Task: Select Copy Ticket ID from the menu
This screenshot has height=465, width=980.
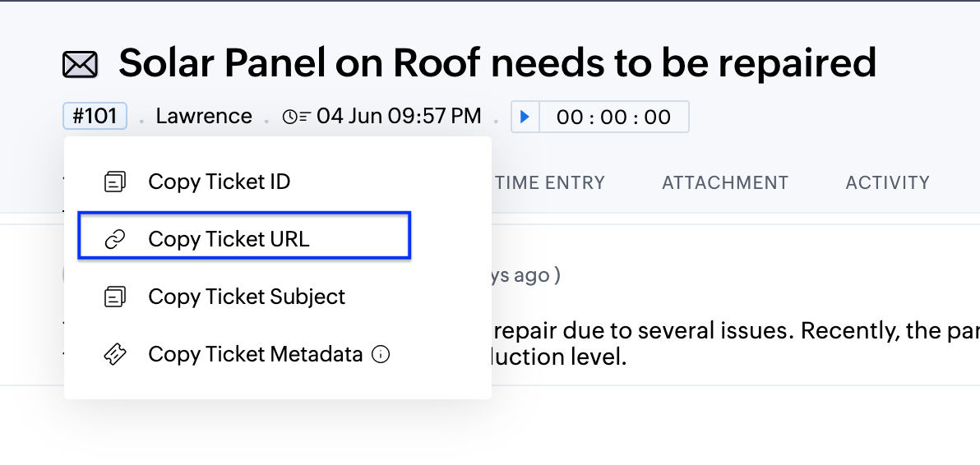Action: click(219, 182)
